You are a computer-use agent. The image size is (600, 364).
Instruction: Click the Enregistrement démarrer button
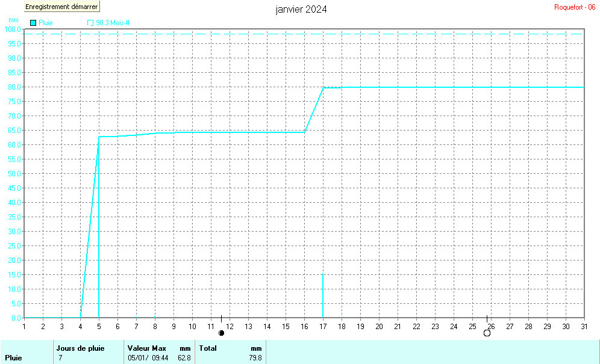coord(61,7)
